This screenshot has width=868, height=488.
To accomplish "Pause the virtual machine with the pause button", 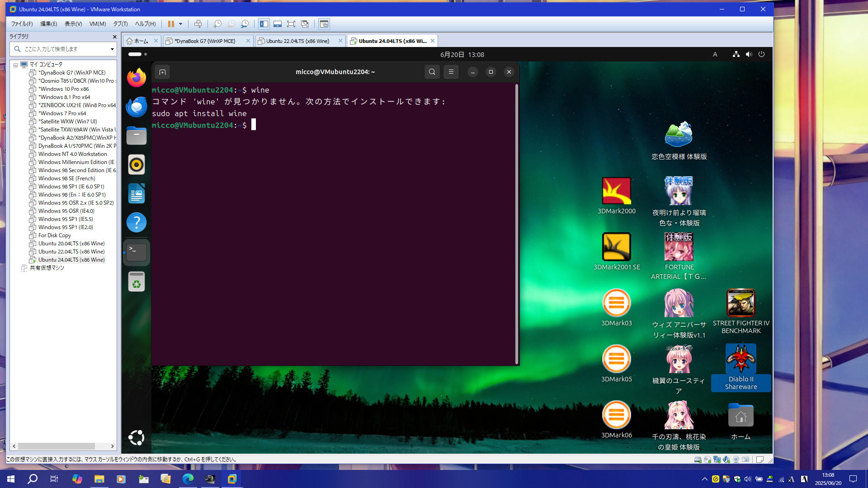I will (171, 24).
